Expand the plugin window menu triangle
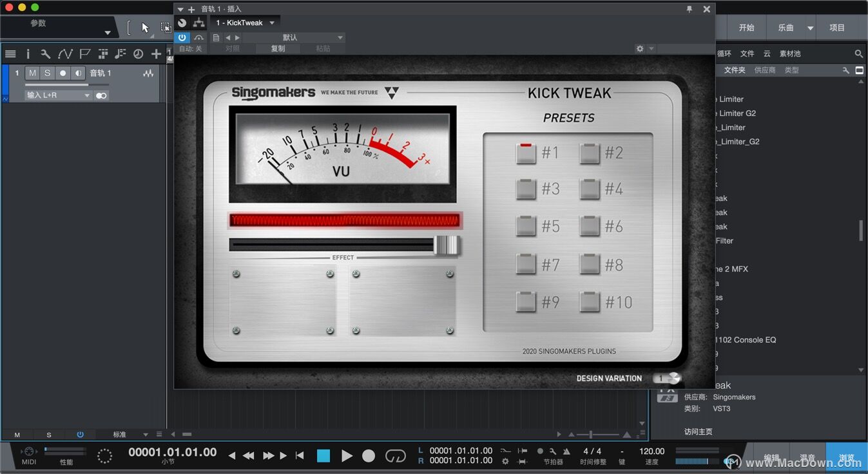 coord(180,9)
